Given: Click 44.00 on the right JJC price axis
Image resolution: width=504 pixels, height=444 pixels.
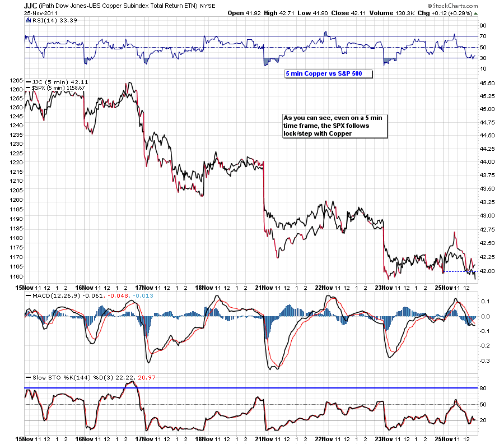Looking at the screenshot, I should (487, 162).
